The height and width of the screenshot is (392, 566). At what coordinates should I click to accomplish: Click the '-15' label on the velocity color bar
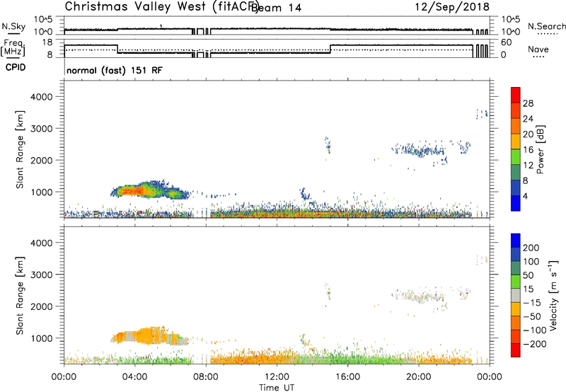coord(532,303)
